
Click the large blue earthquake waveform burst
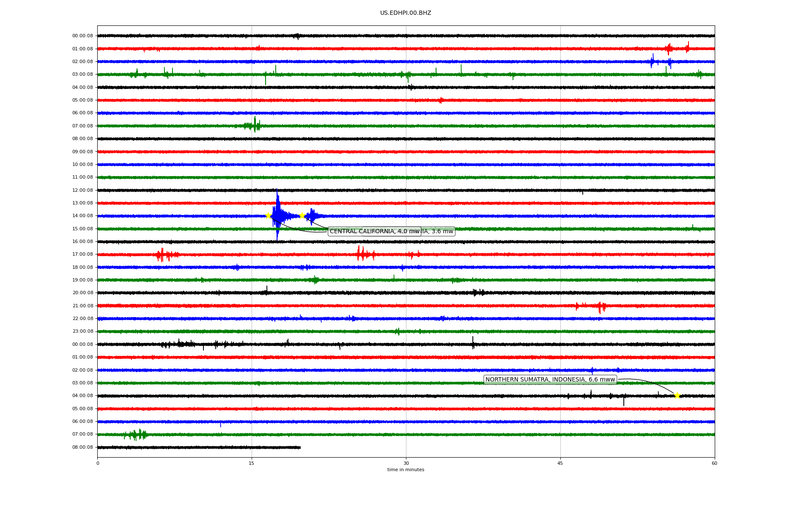point(278,215)
